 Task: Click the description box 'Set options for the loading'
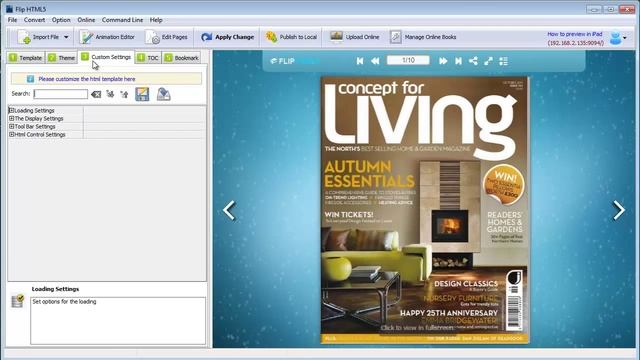118,320
